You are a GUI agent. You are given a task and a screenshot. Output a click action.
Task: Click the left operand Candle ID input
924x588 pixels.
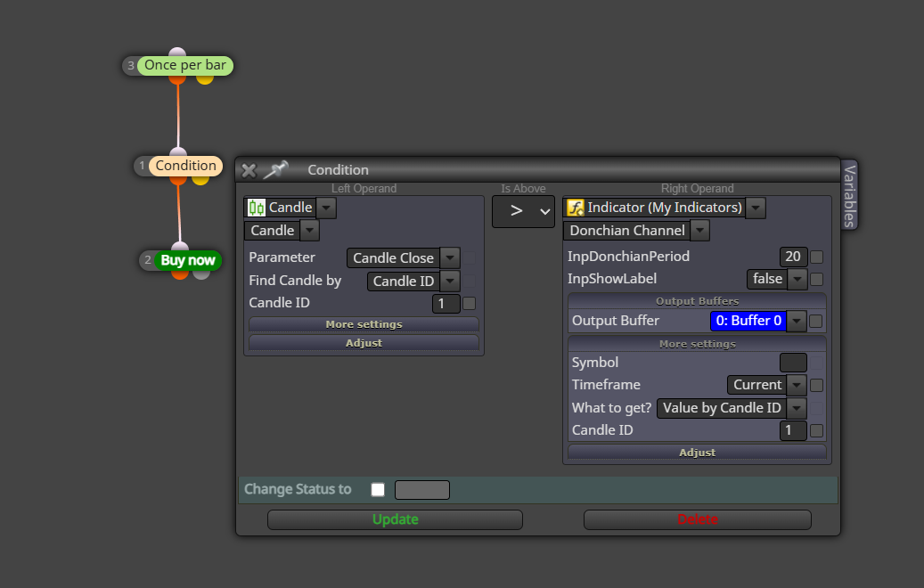tap(446, 304)
